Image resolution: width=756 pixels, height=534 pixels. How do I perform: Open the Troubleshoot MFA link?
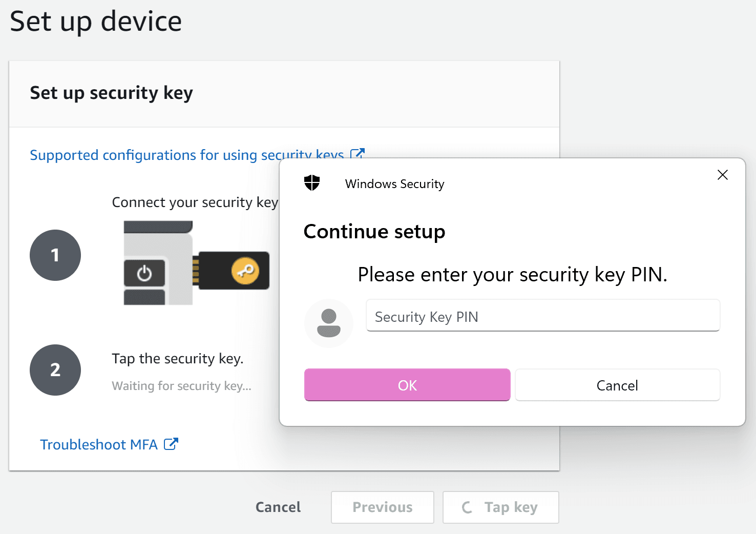99,444
